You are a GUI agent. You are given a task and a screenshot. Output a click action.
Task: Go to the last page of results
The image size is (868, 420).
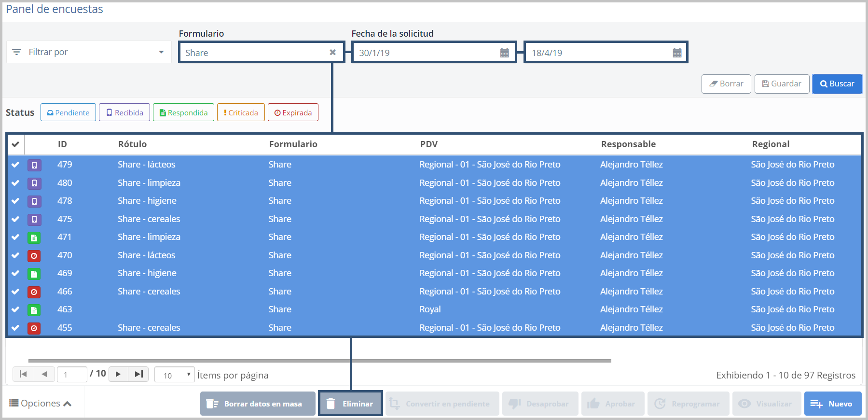[139, 374]
